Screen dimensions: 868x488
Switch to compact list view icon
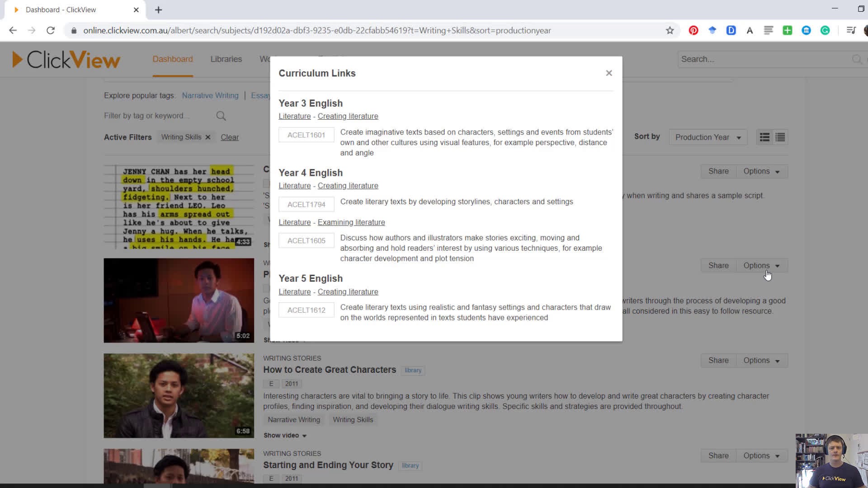point(780,137)
